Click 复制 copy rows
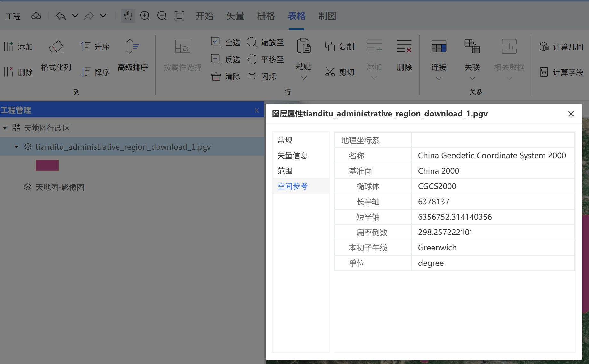589x364 pixels. coord(340,47)
